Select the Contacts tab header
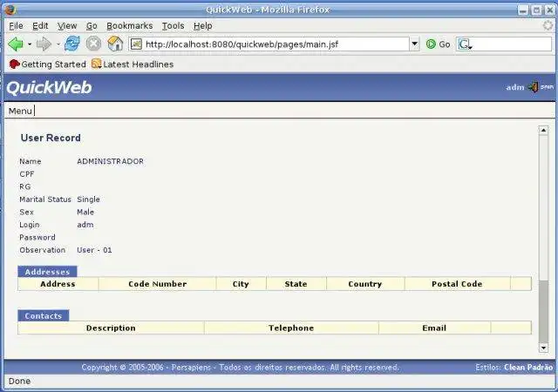This screenshot has width=558, height=392. (x=44, y=316)
